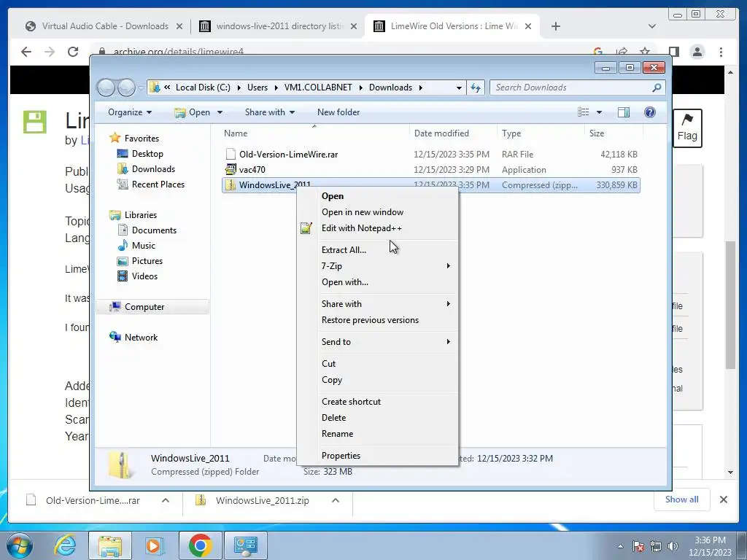Screen dimensions: 747x560
Task: Click Users in the breadcrumb path
Action: [x=258, y=87]
